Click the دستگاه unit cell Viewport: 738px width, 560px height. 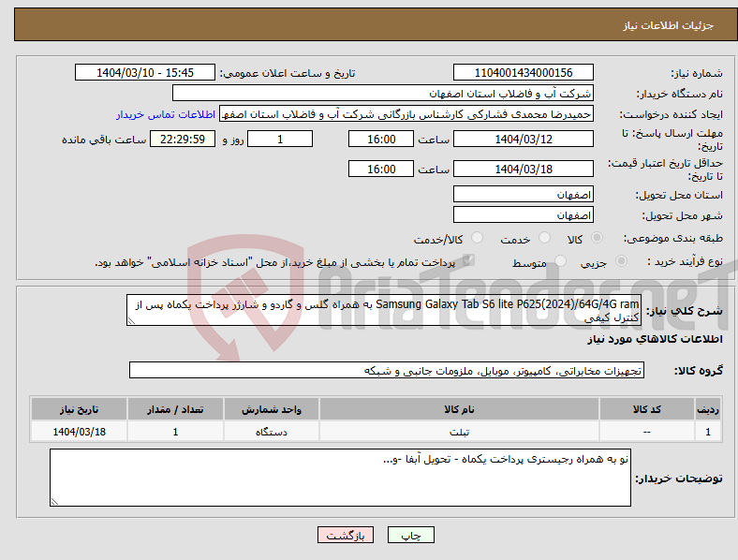coord(272,431)
